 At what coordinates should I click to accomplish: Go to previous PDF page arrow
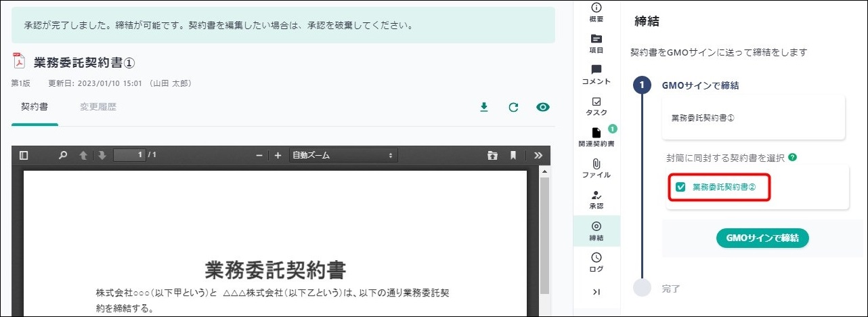coord(83,155)
